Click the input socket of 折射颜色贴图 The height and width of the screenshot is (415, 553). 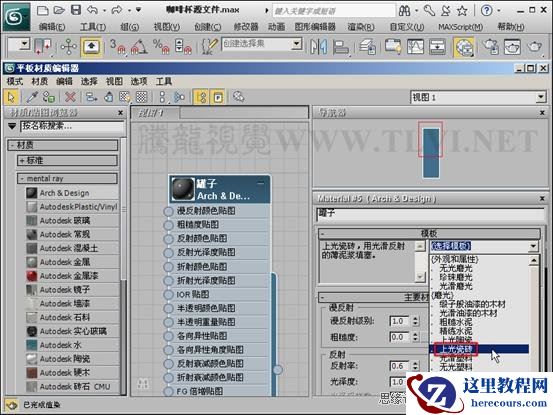tap(169, 267)
